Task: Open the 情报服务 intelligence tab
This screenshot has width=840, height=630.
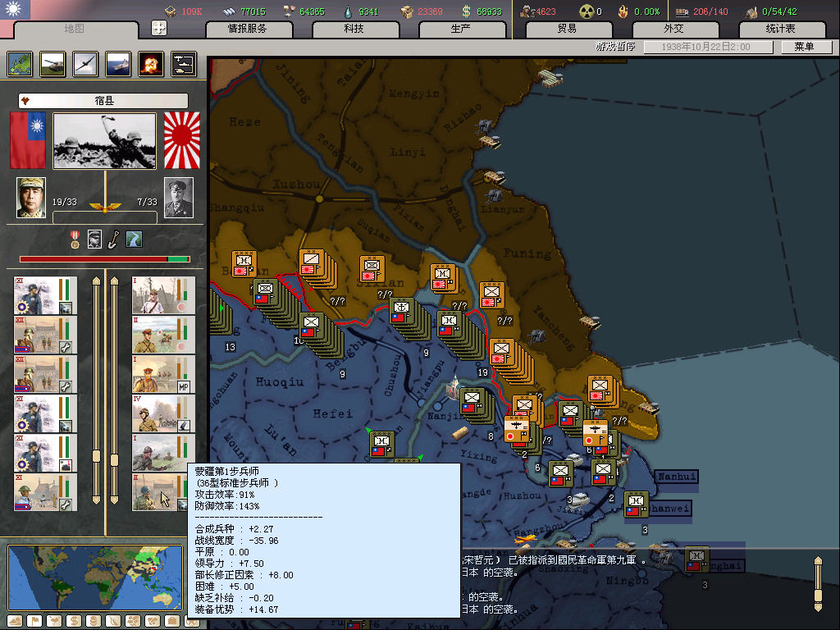Action: (x=249, y=29)
